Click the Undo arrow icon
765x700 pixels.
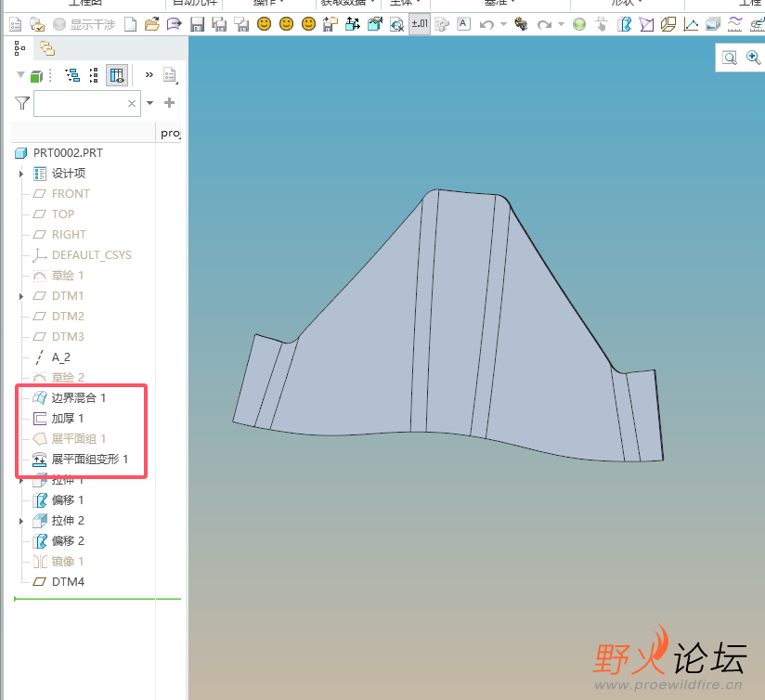(486, 24)
